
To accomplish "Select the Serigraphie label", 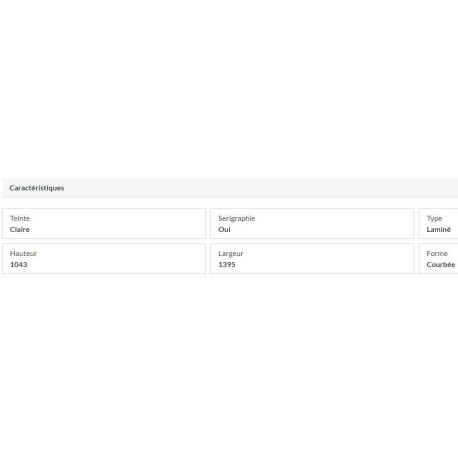I will coord(237,218).
